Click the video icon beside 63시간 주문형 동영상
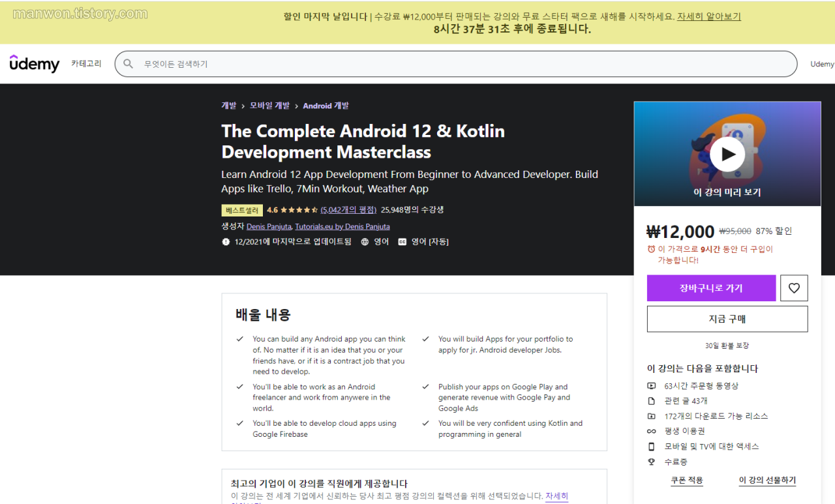The image size is (835, 504). [x=651, y=386]
